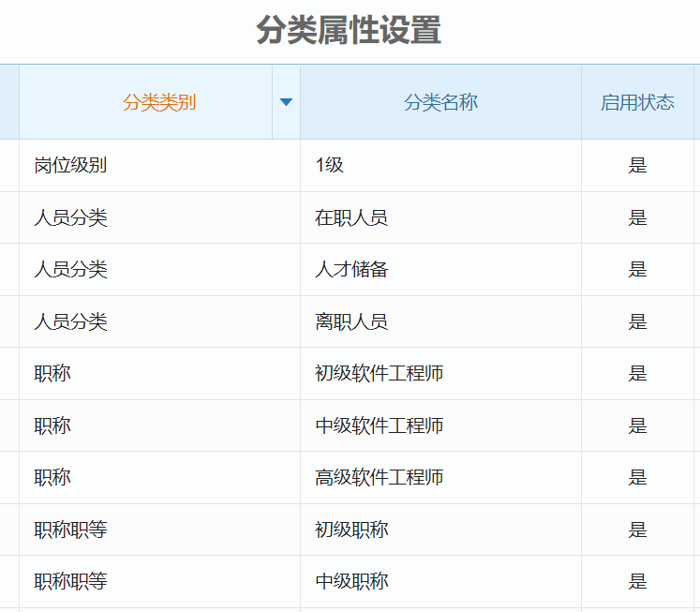Viewport: 700px width, 612px height.
Task: Click 启用状态 value for 离职人员 row
Action: click(x=637, y=322)
